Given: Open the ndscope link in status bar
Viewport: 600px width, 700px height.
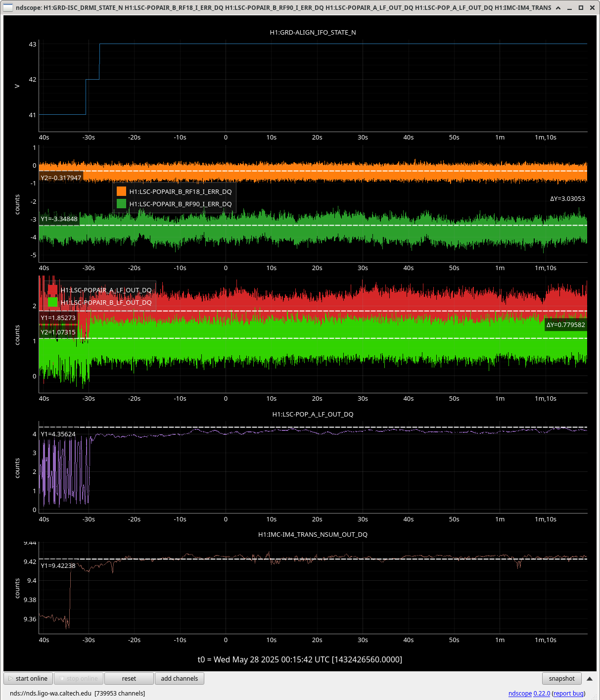Looking at the screenshot, I should point(520,693).
